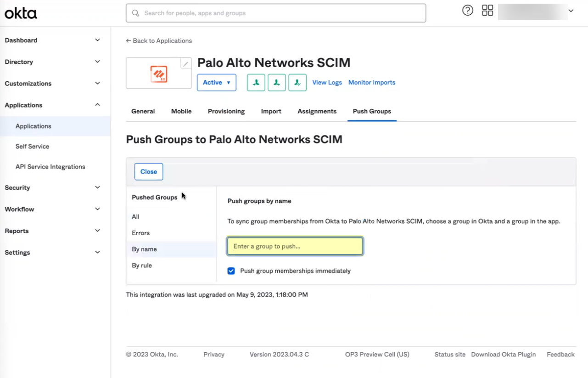This screenshot has width=588, height=378.
Task: Click the Okta logo
Action: (x=21, y=13)
